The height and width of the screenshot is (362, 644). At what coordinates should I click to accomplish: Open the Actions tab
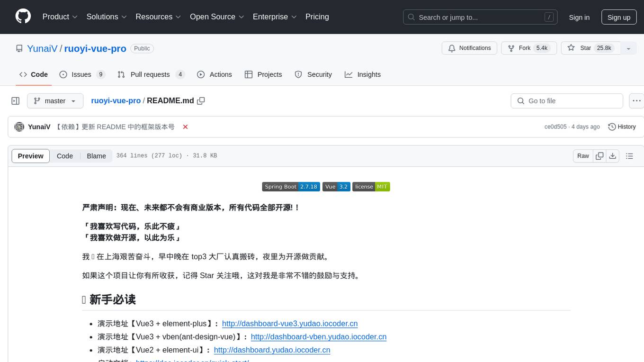pos(215,74)
